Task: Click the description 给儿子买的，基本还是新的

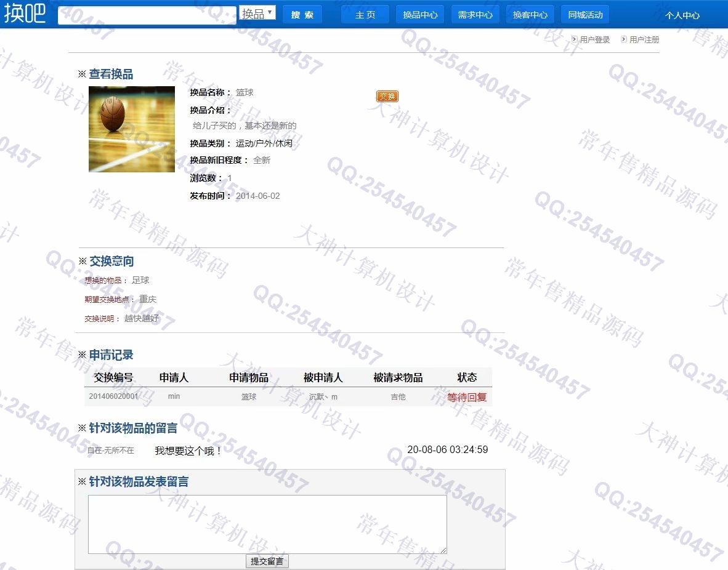Action: pyautogui.click(x=245, y=126)
